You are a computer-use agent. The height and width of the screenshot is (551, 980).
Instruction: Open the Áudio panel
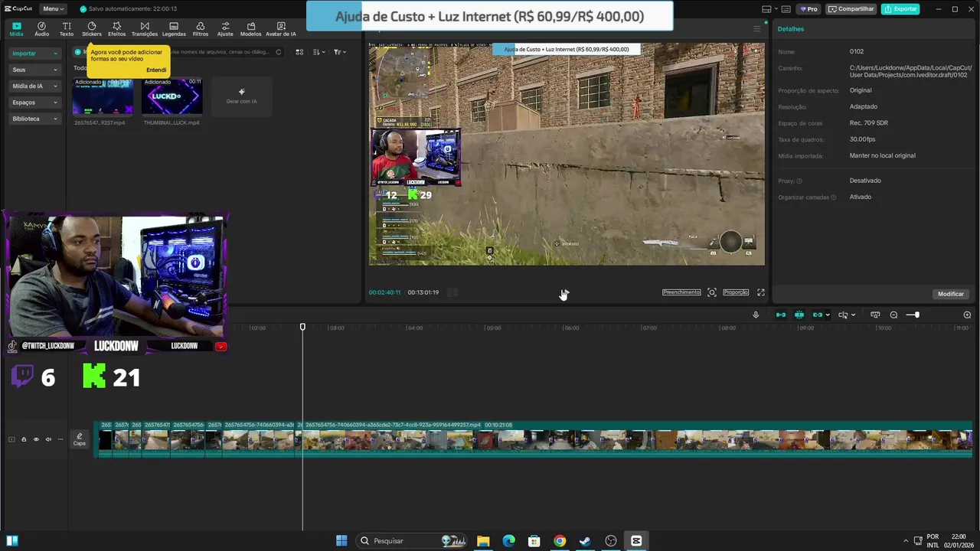41,29
